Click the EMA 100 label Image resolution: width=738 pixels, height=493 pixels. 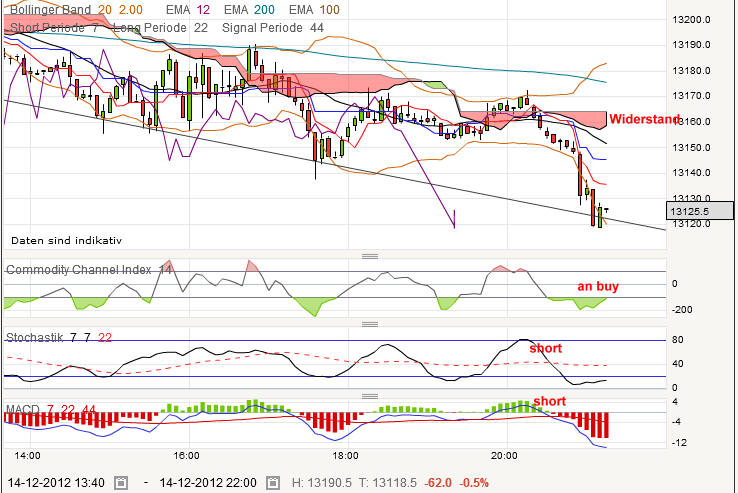(314, 10)
